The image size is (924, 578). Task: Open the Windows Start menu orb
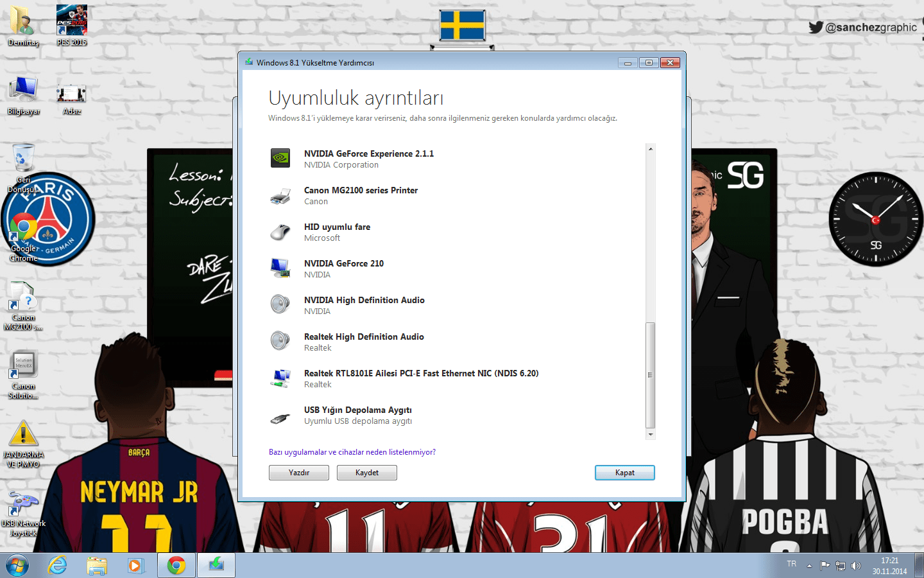tap(17, 566)
